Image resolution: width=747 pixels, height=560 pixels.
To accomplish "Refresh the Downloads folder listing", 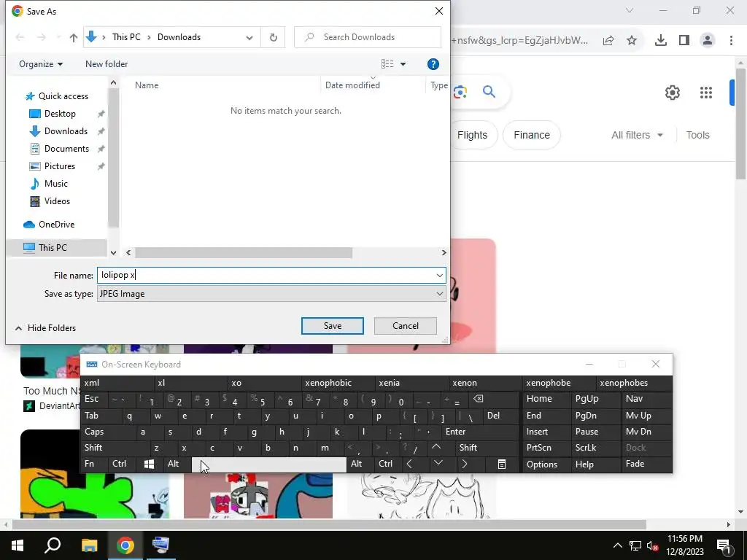I will [273, 37].
